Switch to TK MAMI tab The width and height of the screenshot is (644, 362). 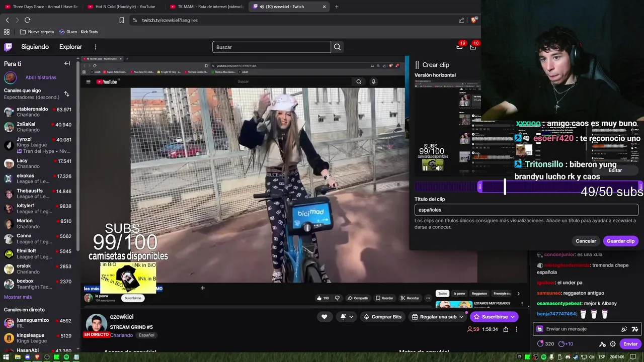[x=206, y=7]
